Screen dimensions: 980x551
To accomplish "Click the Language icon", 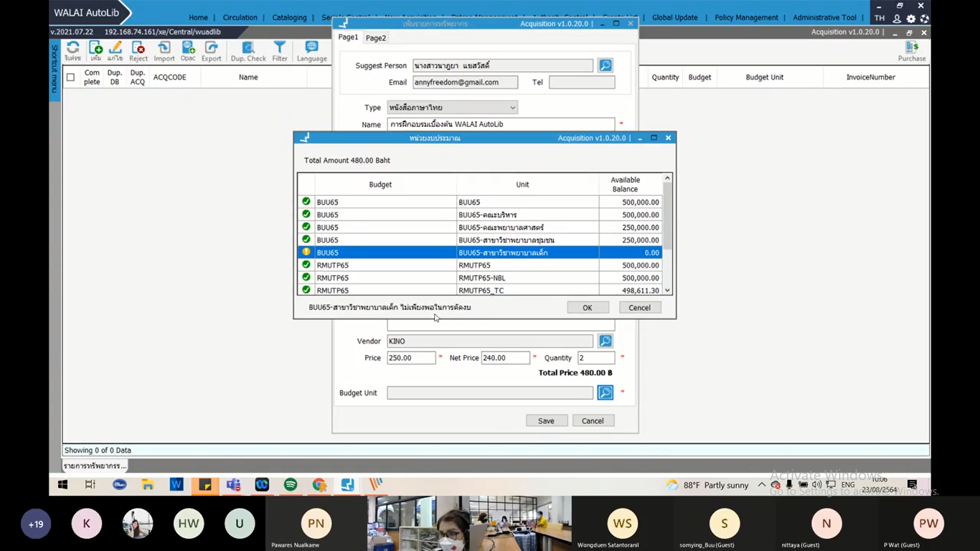I will [x=311, y=50].
